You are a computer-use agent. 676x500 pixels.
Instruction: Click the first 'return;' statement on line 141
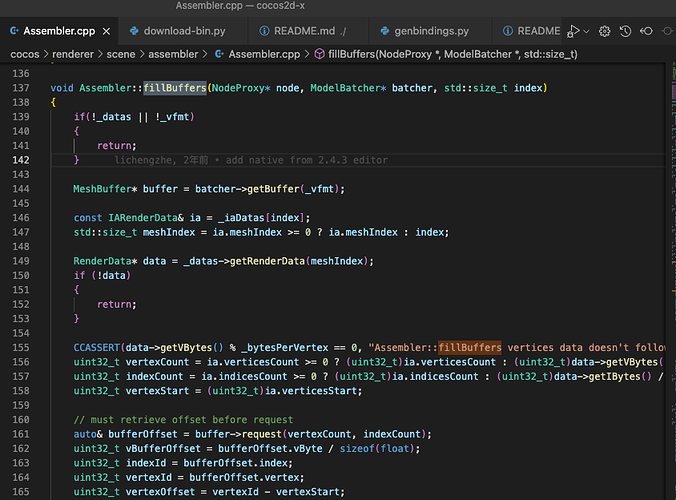(116, 146)
